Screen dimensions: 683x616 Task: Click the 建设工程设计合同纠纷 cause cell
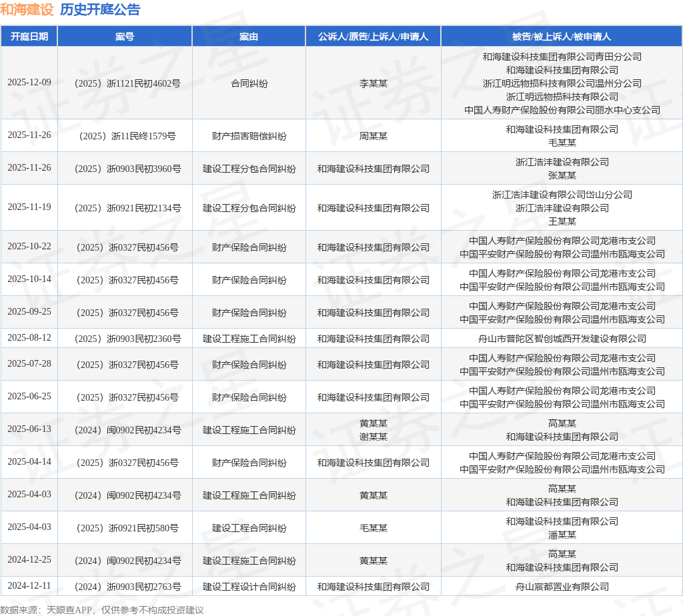[249, 587]
